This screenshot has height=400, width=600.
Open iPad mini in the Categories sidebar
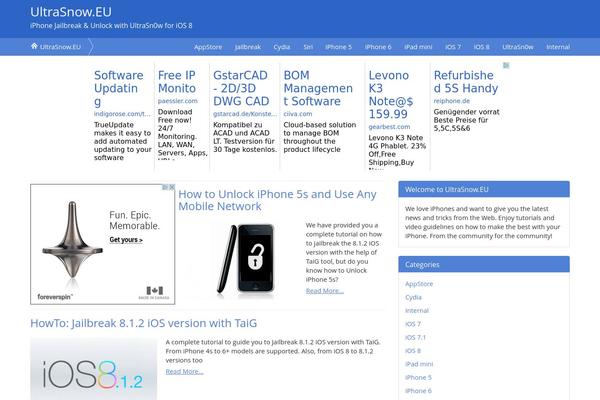coord(419,364)
